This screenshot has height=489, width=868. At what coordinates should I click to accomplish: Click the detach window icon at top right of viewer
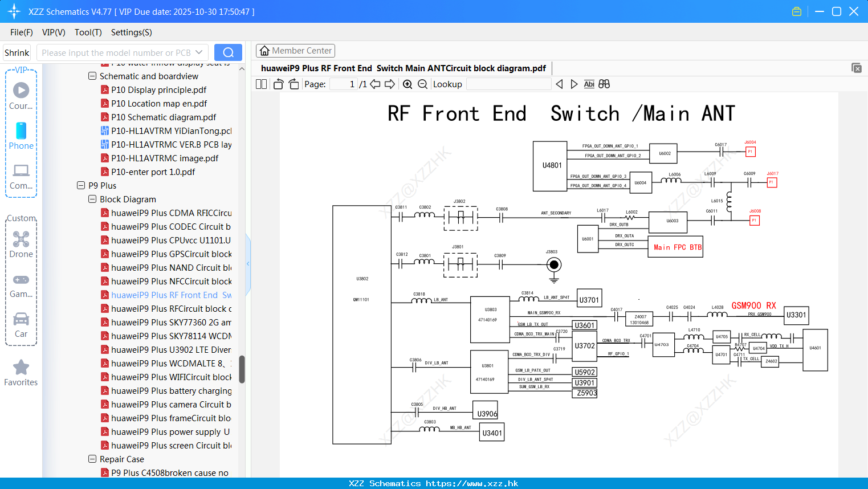(x=856, y=68)
